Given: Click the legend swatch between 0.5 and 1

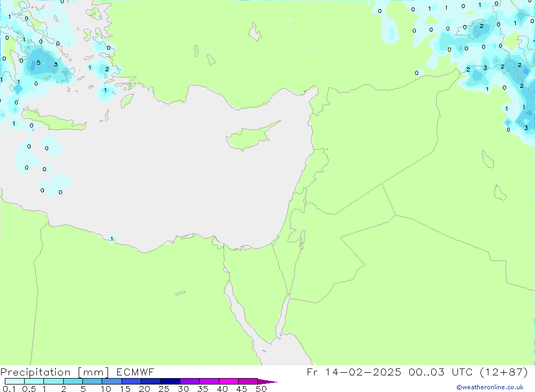Looking at the screenshot, I should pos(34,381).
